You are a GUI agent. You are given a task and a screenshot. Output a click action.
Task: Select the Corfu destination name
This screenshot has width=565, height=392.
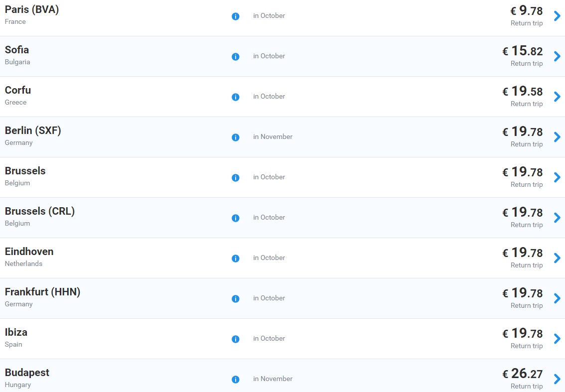click(18, 90)
